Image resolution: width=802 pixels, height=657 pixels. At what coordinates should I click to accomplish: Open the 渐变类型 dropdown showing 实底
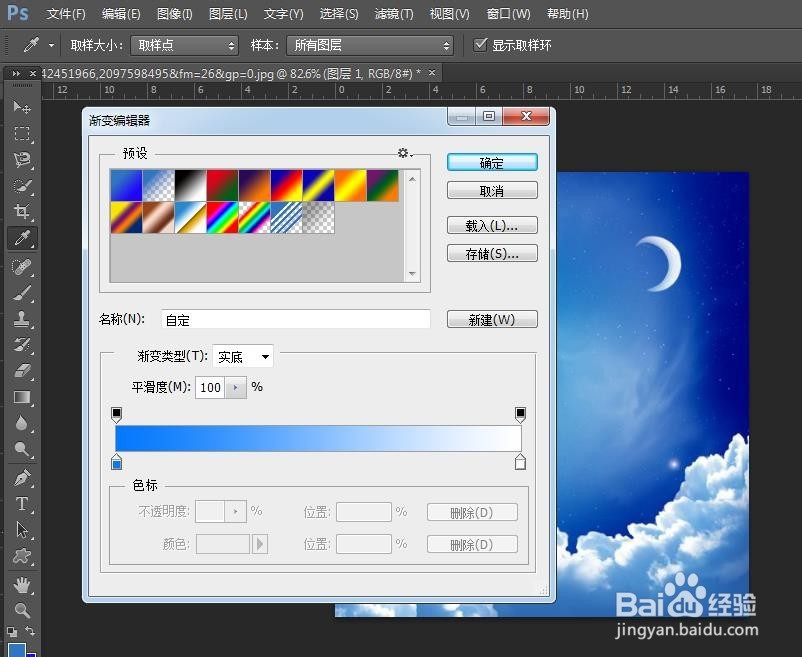(x=243, y=356)
